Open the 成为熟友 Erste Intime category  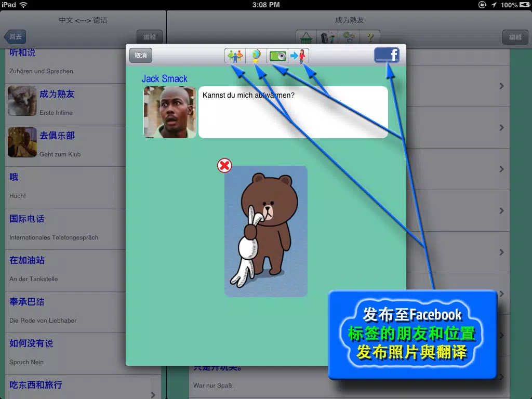[x=65, y=104]
